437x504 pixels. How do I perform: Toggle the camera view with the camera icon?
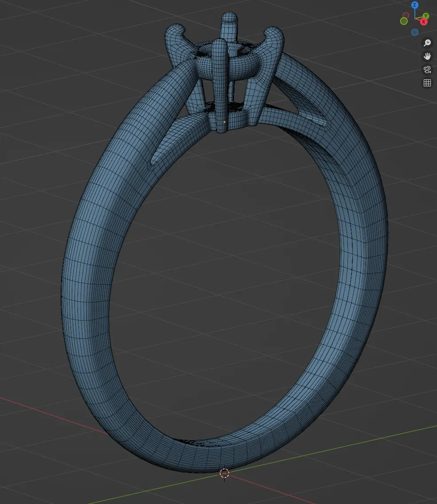point(427,69)
